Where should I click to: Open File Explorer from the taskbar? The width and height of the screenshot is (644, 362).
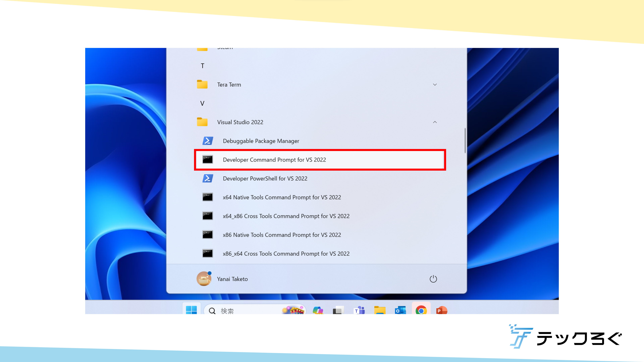380,310
